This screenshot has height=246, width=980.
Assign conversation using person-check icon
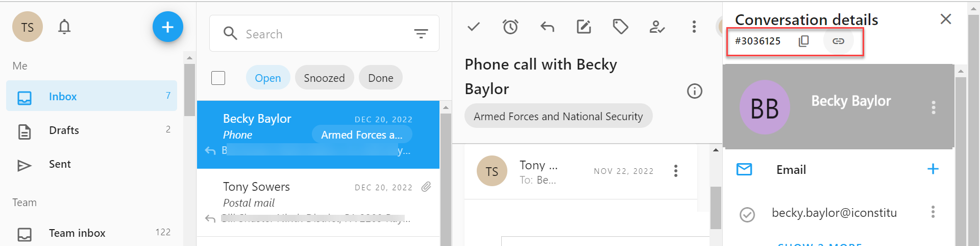click(x=657, y=27)
